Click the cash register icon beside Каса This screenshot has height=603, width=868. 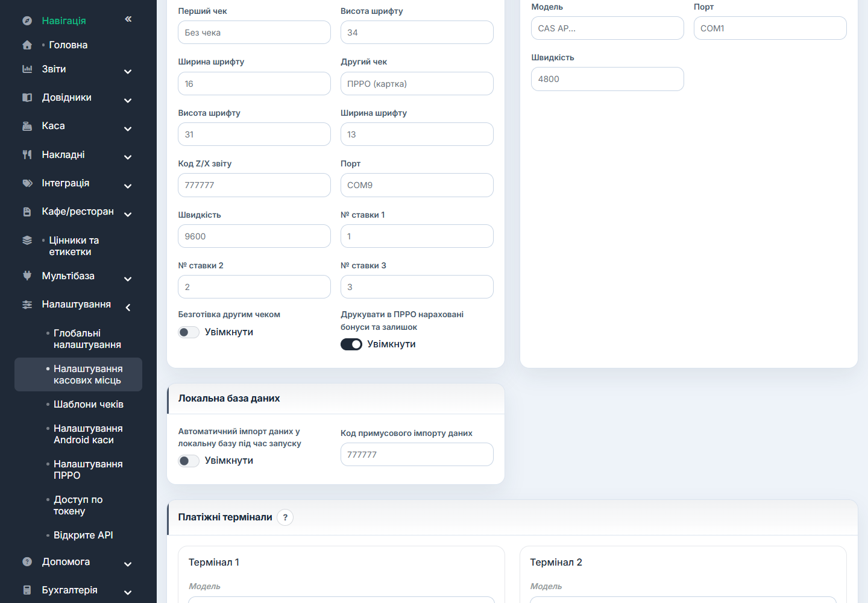[27, 126]
